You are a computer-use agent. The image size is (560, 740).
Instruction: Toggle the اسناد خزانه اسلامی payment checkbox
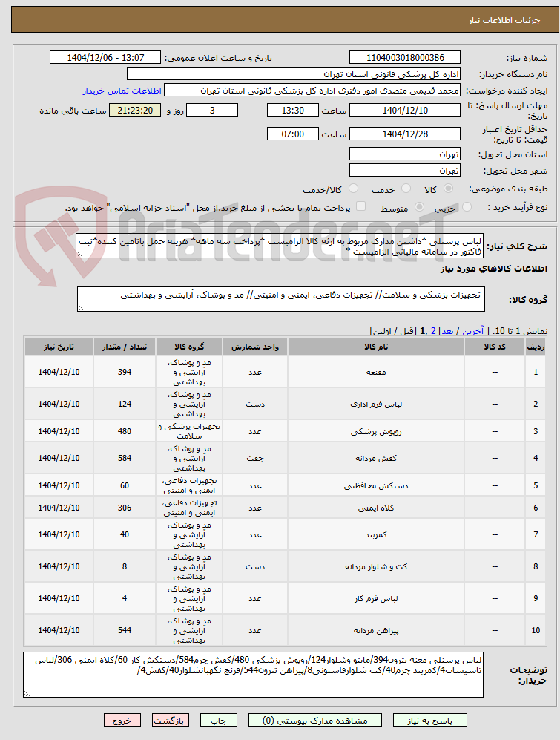pos(360,206)
